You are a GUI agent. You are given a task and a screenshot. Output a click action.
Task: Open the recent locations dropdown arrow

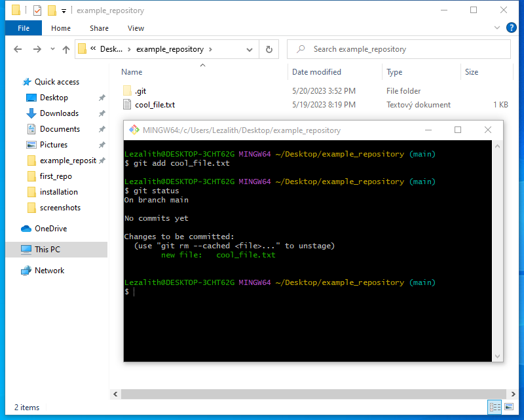click(x=52, y=49)
